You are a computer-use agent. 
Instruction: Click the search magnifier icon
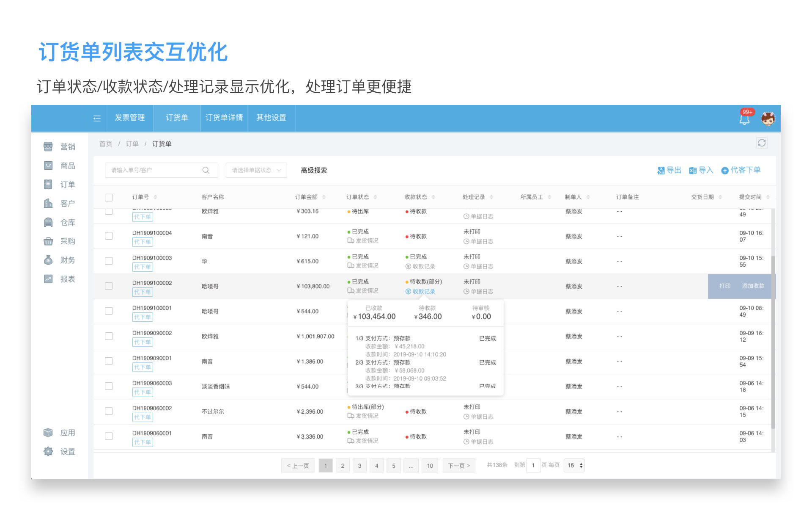(206, 170)
